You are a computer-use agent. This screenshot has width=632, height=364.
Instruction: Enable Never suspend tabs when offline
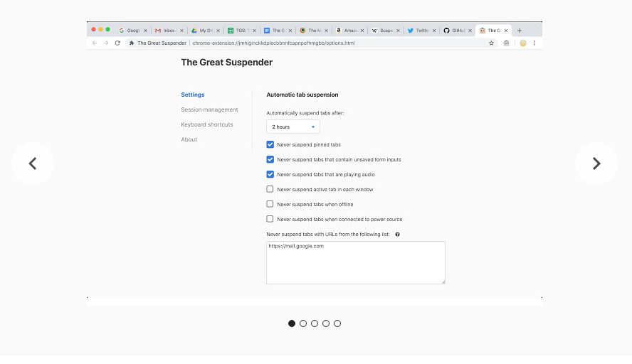(x=270, y=204)
